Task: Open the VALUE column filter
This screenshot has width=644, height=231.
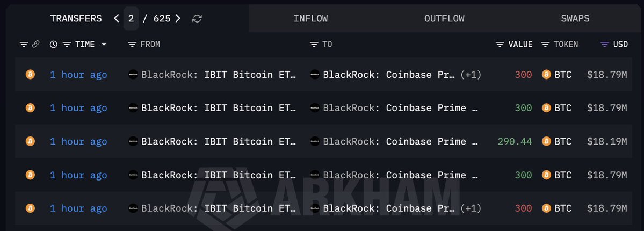Action: [x=500, y=45]
